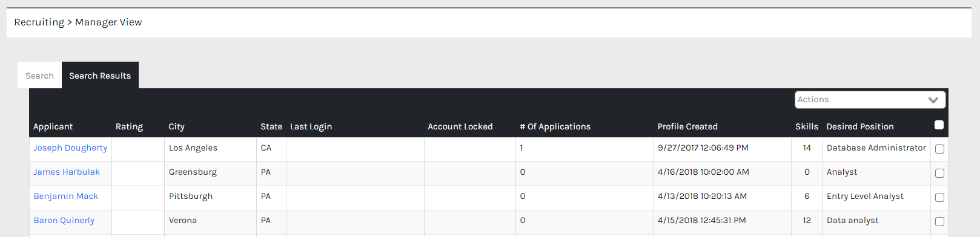This screenshot has height=237, width=980.
Task: Sort by Skills column header
Action: pyautogui.click(x=807, y=126)
